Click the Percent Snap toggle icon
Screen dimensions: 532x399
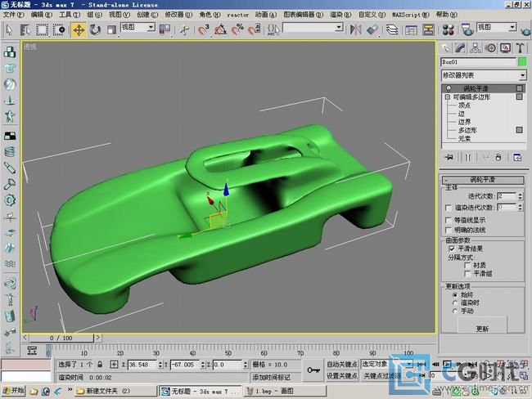tap(237, 29)
